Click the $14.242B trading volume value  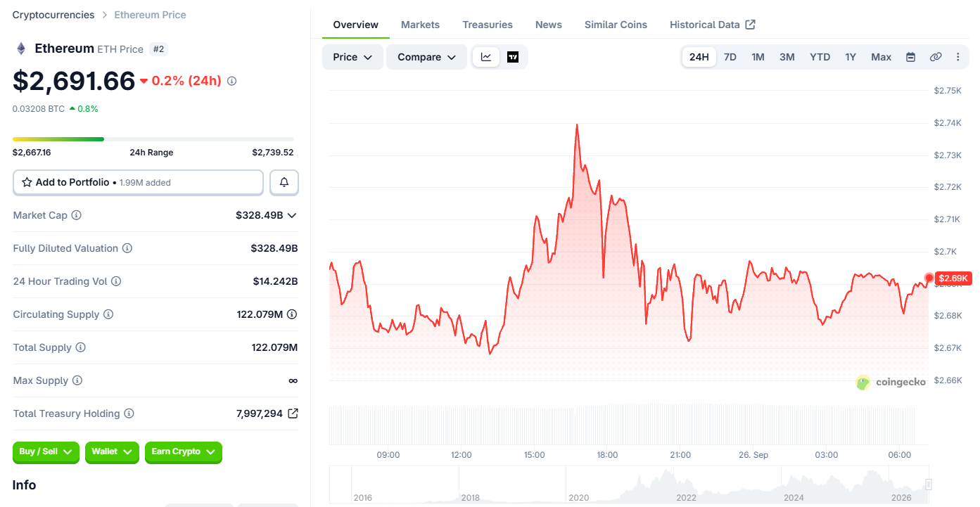[x=276, y=281]
